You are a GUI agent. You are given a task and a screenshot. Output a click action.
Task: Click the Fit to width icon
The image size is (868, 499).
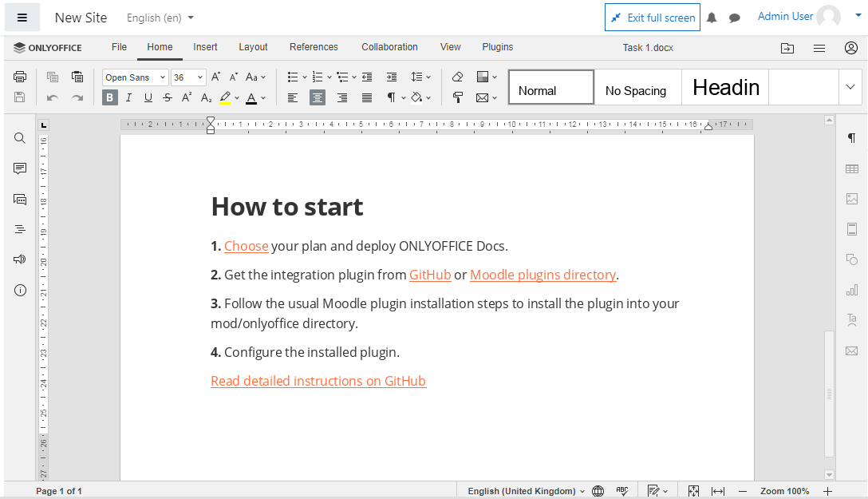coord(718,491)
